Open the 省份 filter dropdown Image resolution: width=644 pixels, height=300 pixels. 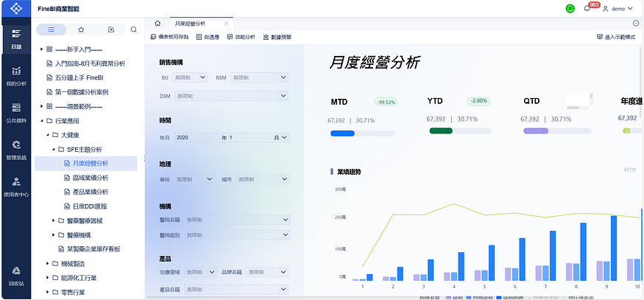(x=194, y=179)
